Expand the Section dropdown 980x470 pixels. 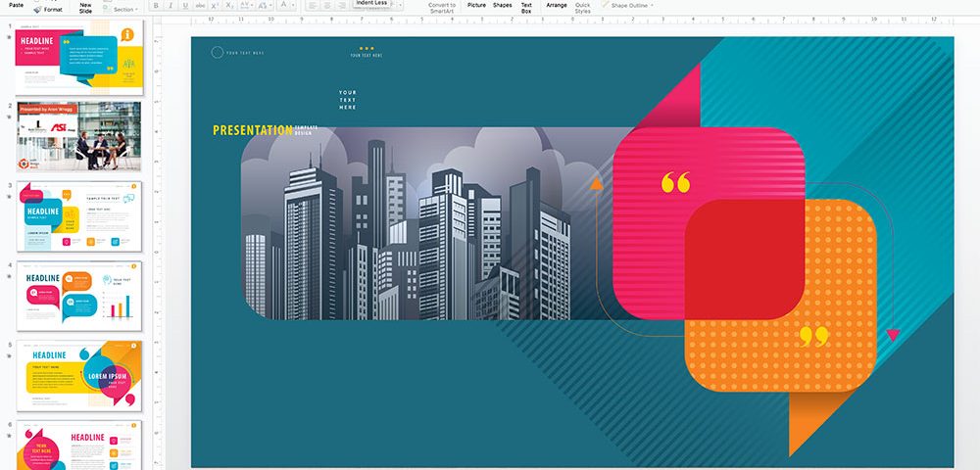[125, 9]
